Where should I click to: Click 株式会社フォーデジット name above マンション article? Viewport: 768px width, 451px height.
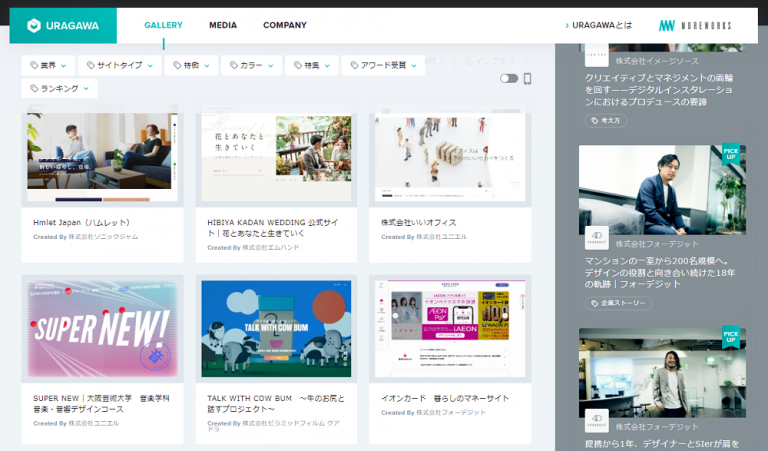[x=657, y=244]
